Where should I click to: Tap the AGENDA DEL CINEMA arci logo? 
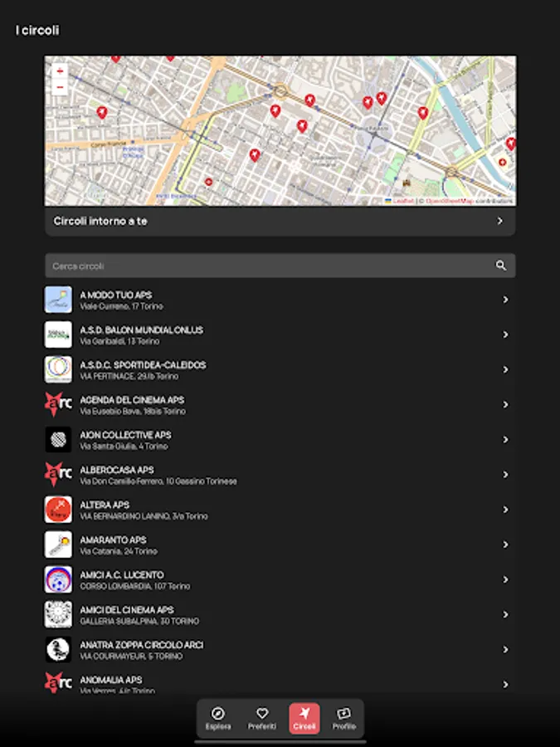(x=58, y=404)
